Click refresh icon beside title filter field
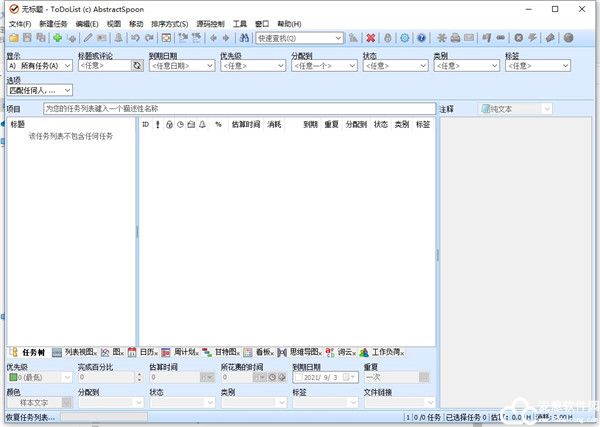Image resolution: width=600 pixels, height=427 pixels. click(136, 66)
